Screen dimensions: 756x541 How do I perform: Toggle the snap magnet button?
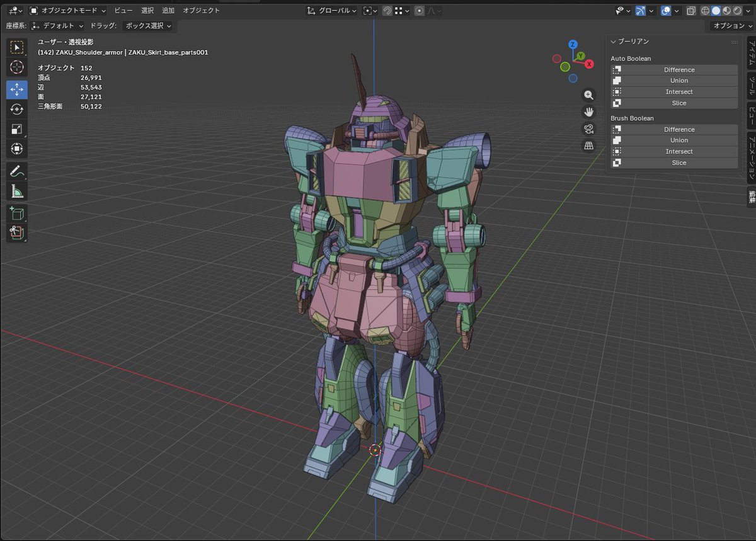point(387,11)
